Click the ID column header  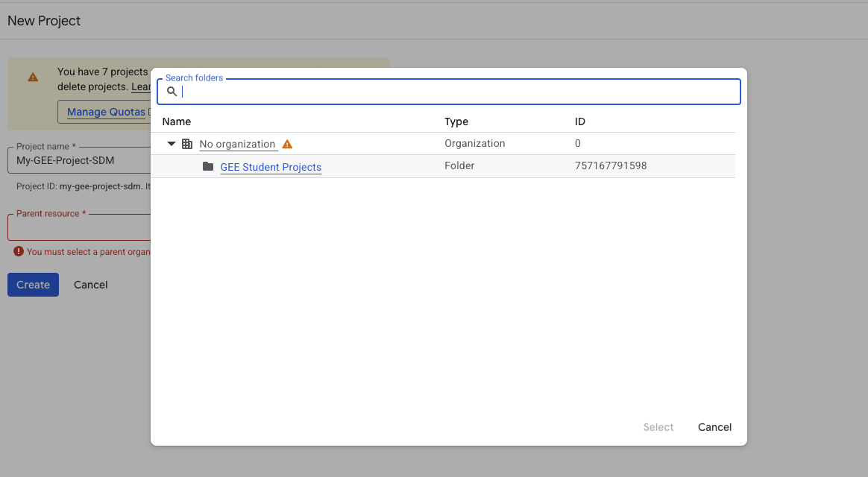pyautogui.click(x=580, y=121)
